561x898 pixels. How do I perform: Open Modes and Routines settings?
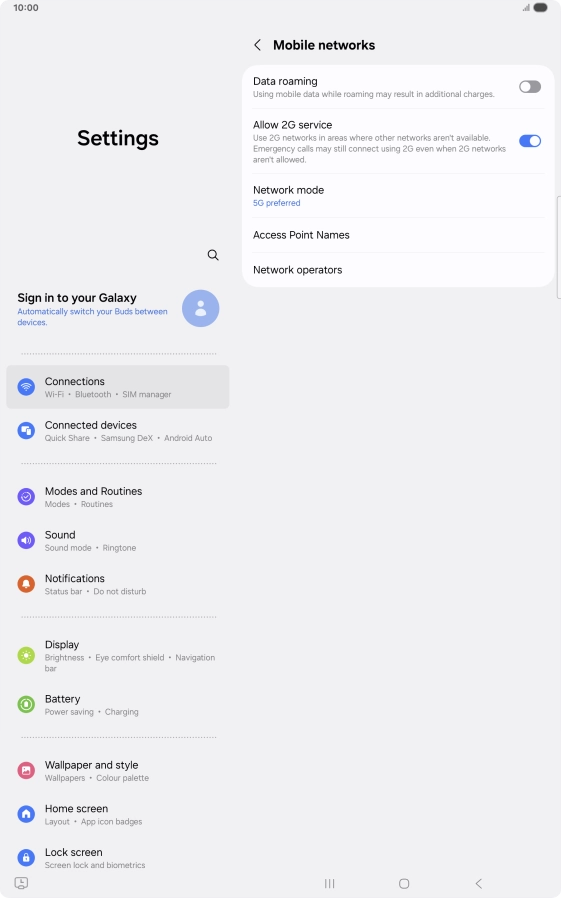pos(117,497)
